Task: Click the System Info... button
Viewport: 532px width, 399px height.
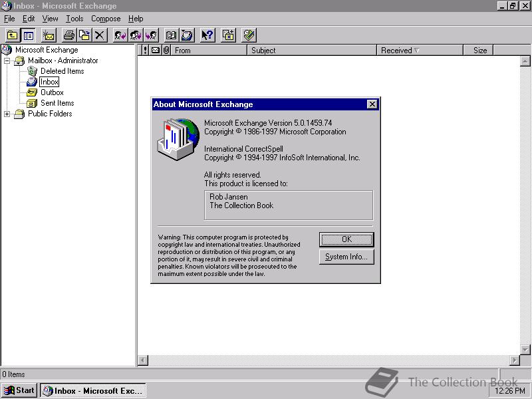Action: (x=346, y=257)
